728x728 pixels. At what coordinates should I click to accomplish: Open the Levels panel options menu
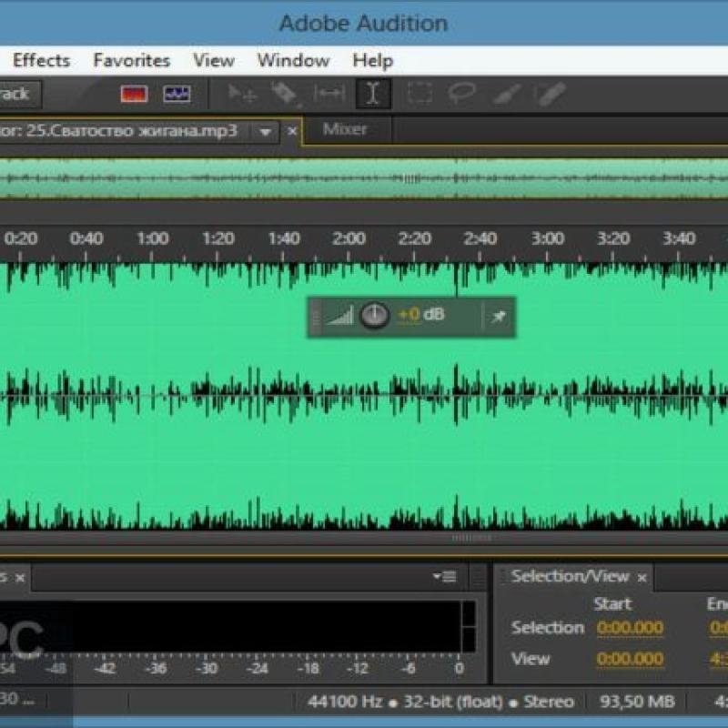point(444,577)
